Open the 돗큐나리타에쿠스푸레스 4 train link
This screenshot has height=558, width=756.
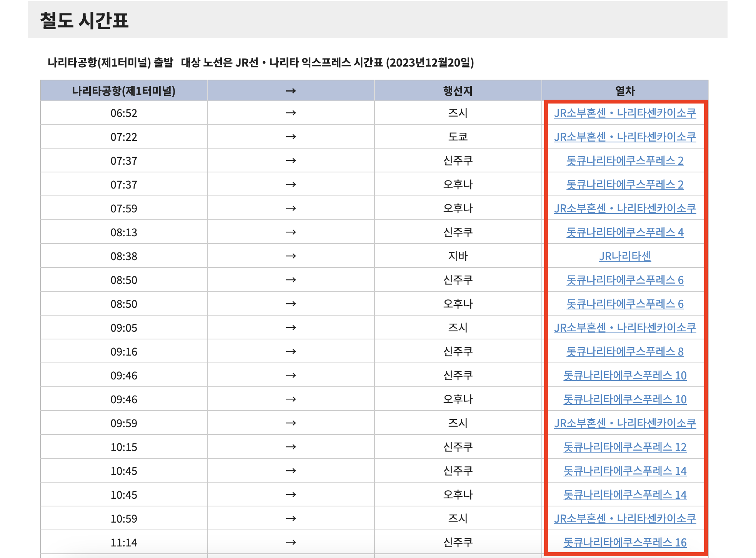pos(625,232)
